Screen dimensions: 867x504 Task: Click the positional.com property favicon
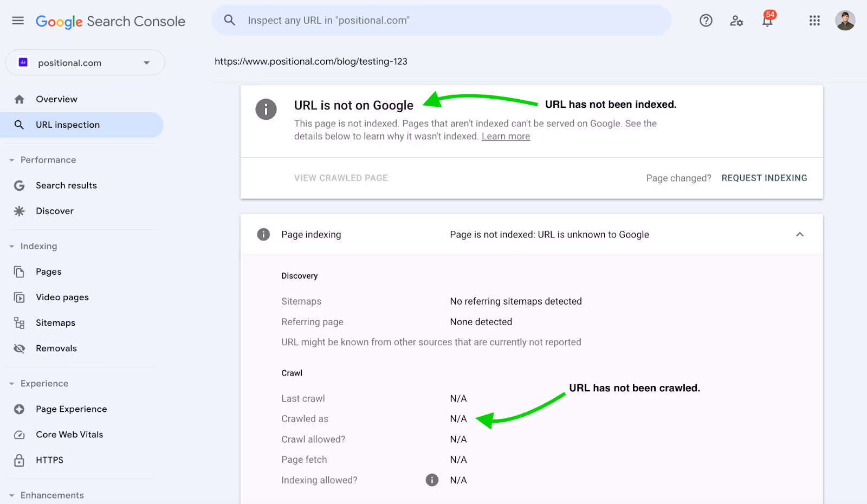(23, 62)
